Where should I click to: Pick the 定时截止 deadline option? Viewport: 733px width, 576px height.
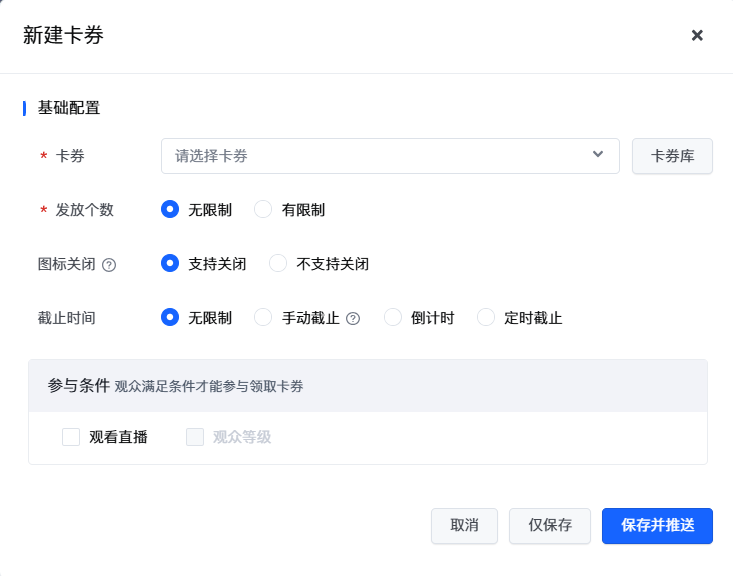pyautogui.click(x=487, y=318)
